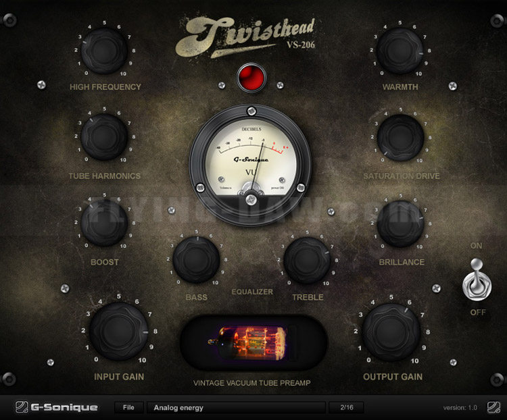Click the Twisthead VS-206 title logo
The height and width of the screenshot is (420, 507).
(x=246, y=37)
